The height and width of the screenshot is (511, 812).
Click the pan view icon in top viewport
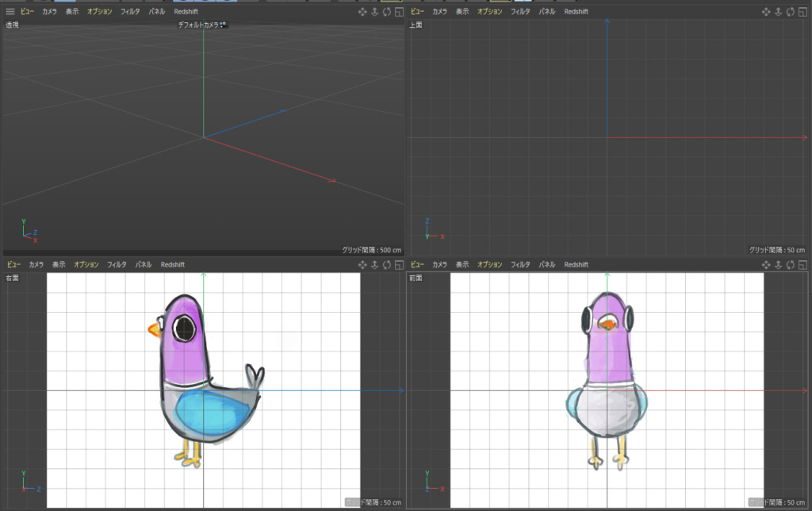pyautogui.click(x=766, y=12)
